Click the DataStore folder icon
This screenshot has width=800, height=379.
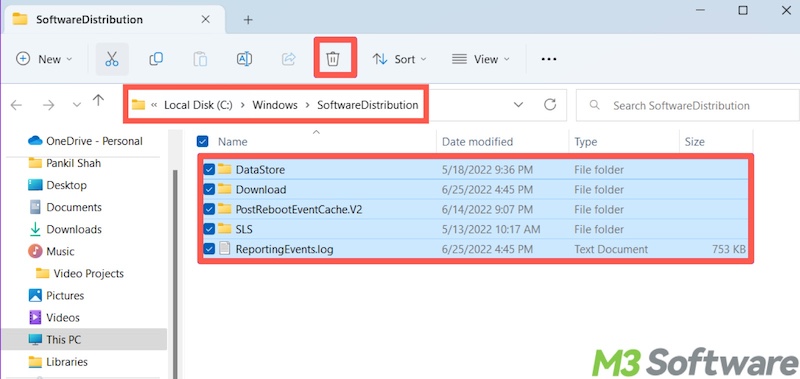224,169
